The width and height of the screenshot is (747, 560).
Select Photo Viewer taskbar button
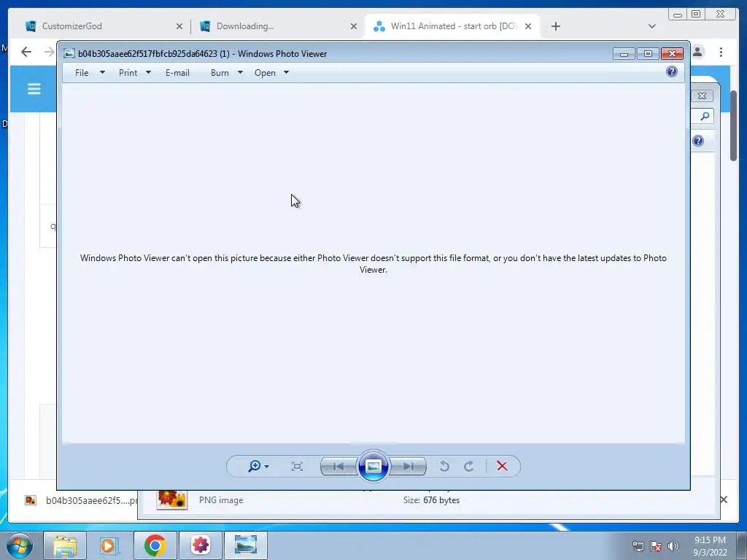[246, 545]
